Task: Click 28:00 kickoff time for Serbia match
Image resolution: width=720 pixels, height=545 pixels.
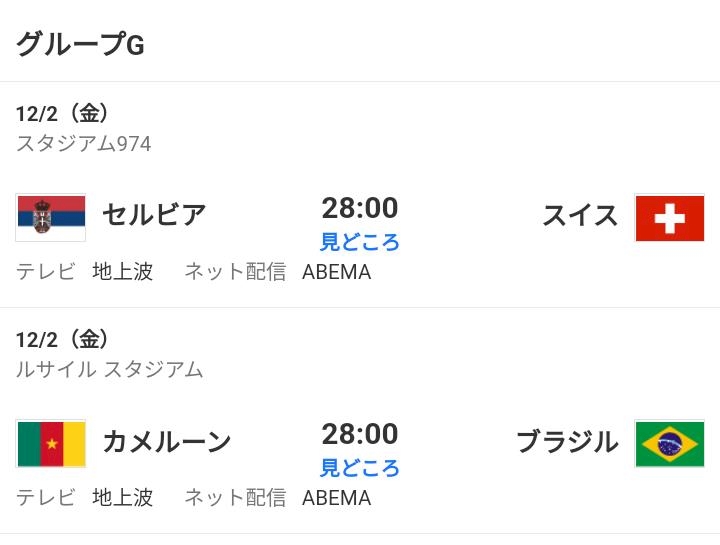Action: (359, 208)
